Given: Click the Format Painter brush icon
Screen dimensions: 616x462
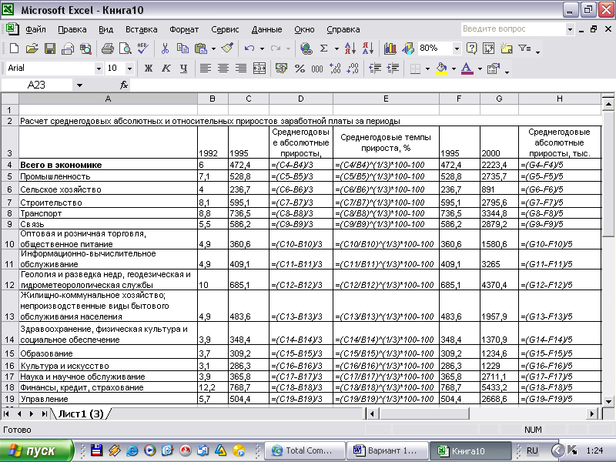Looking at the screenshot, I should [227, 48].
